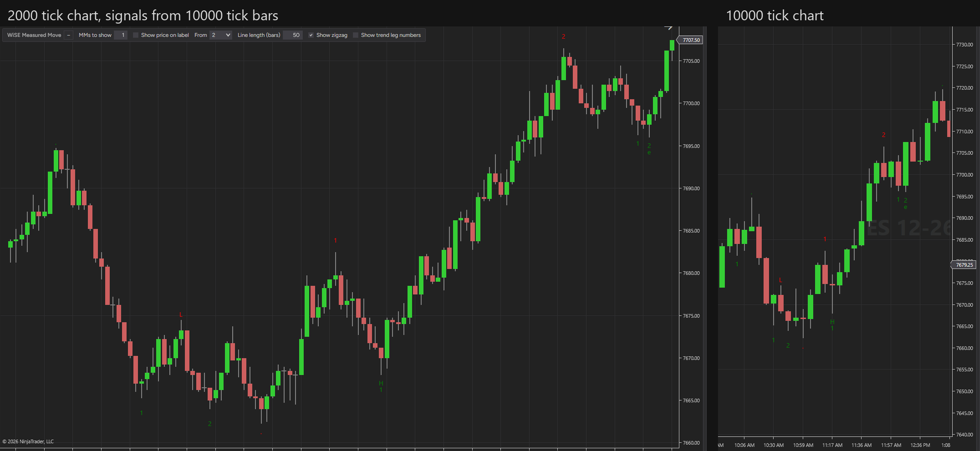980x451 pixels.
Task: Click the red 2 signal marker atop the 2000 tick chart
Action: coord(563,36)
